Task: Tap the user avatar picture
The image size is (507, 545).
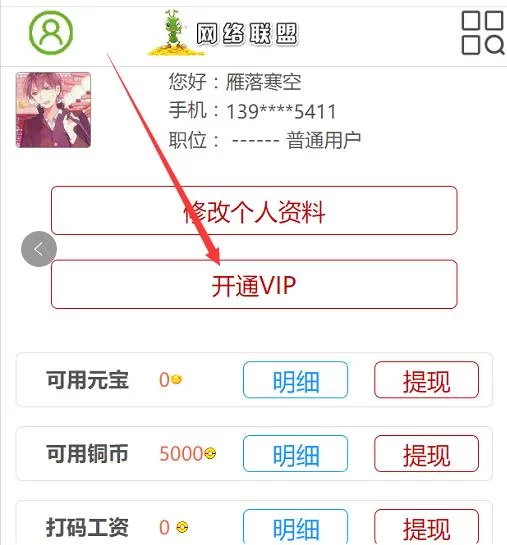Action: click(x=53, y=110)
